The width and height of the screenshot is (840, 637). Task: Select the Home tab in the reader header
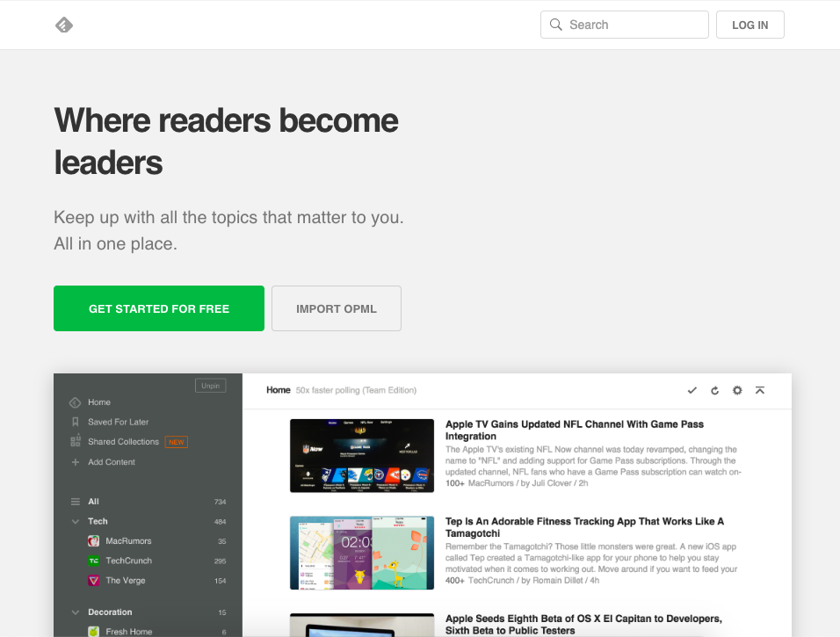click(279, 390)
